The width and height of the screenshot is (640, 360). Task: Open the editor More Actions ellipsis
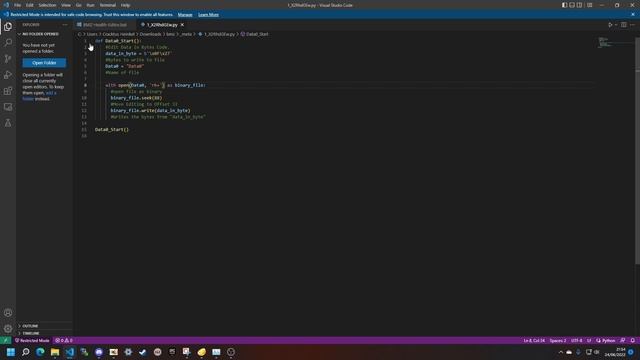point(632,25)
